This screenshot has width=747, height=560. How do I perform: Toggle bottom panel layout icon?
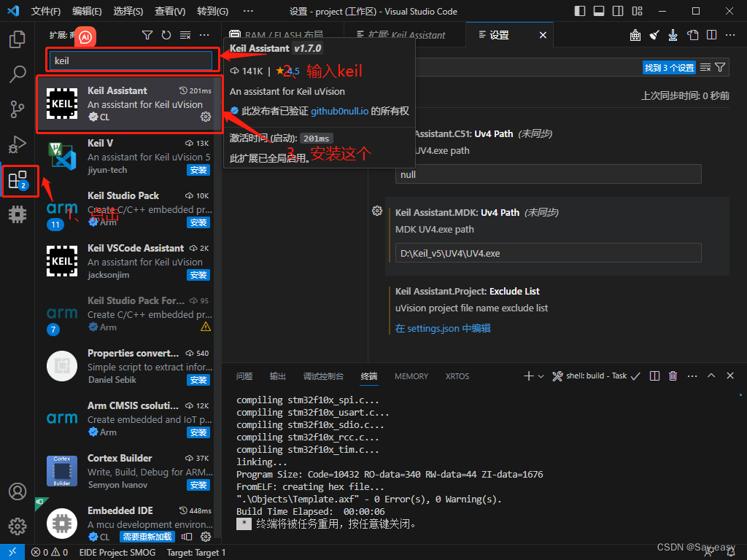tap(599, 11)
